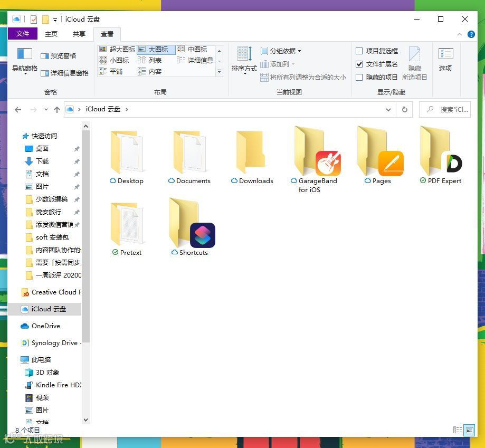
Task: Select 3D 对象 in navigation pane
Action: [x=42, y=372]
